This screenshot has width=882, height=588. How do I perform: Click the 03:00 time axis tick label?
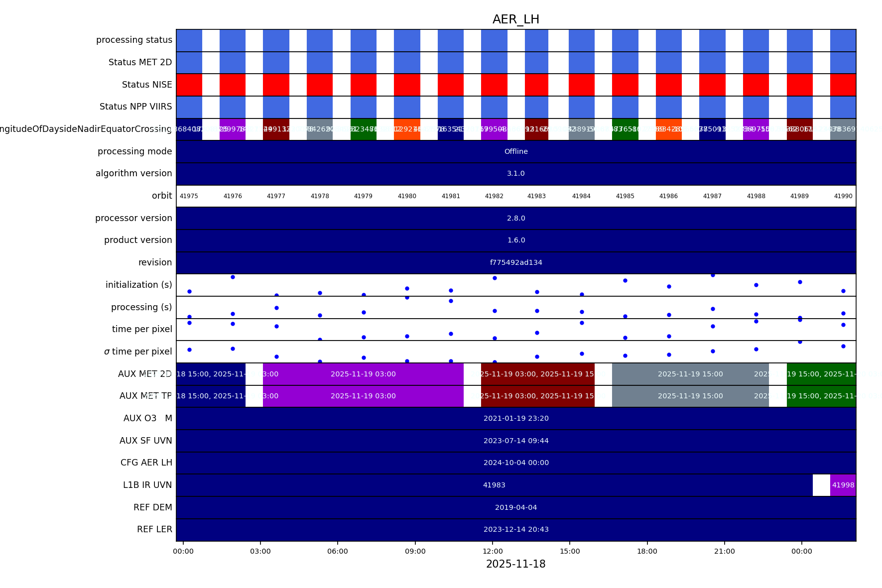coord(260,551)
